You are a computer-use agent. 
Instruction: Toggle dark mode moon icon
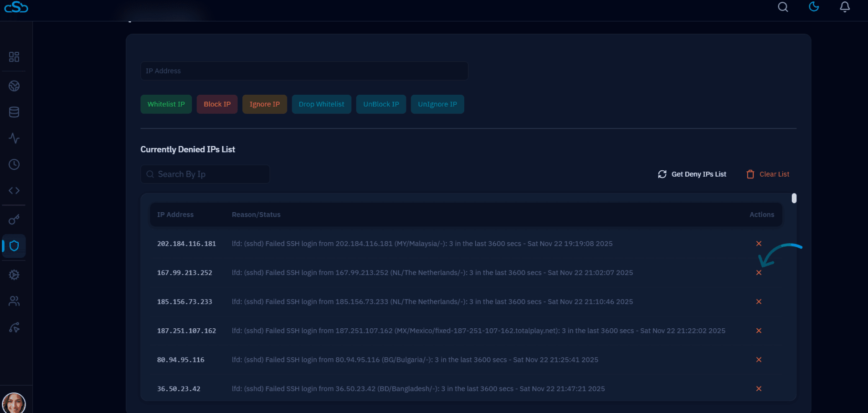tap(814, 6)
